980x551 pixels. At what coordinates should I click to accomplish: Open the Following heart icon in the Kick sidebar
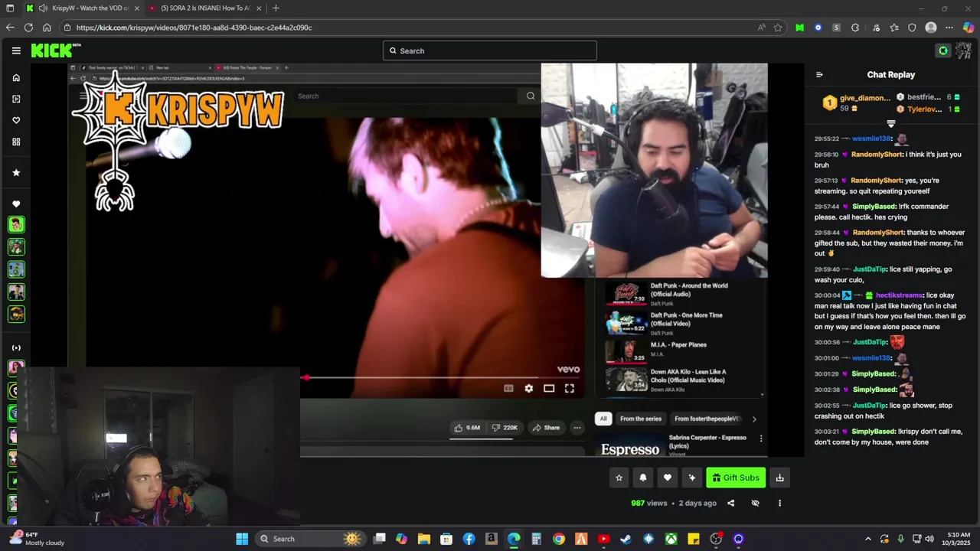point(16,120)
